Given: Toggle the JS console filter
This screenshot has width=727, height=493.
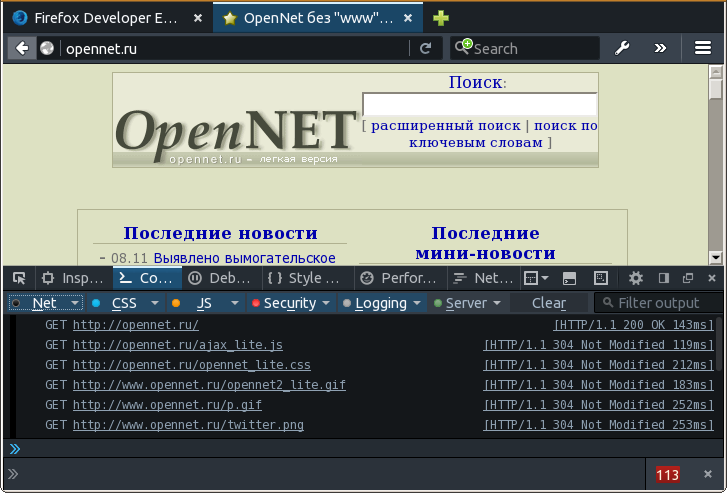Looking at the screenshot, I should [x=197, y=303].
